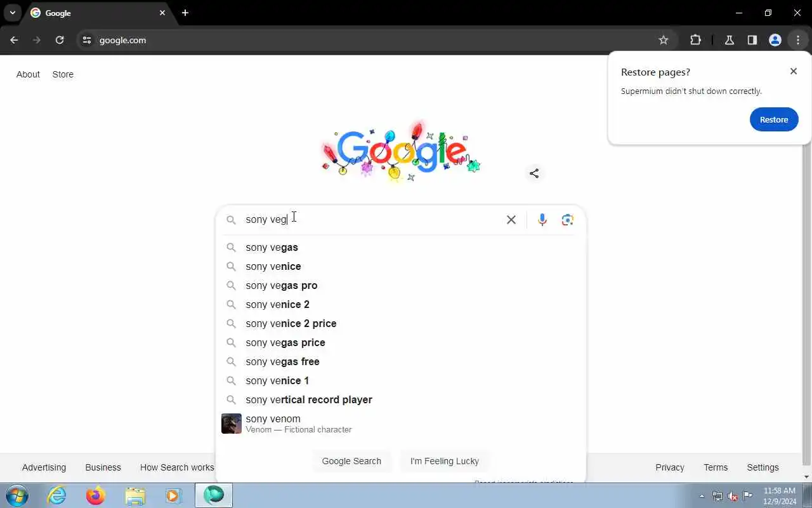Open the Business footer link

click(x=103, y=467)
